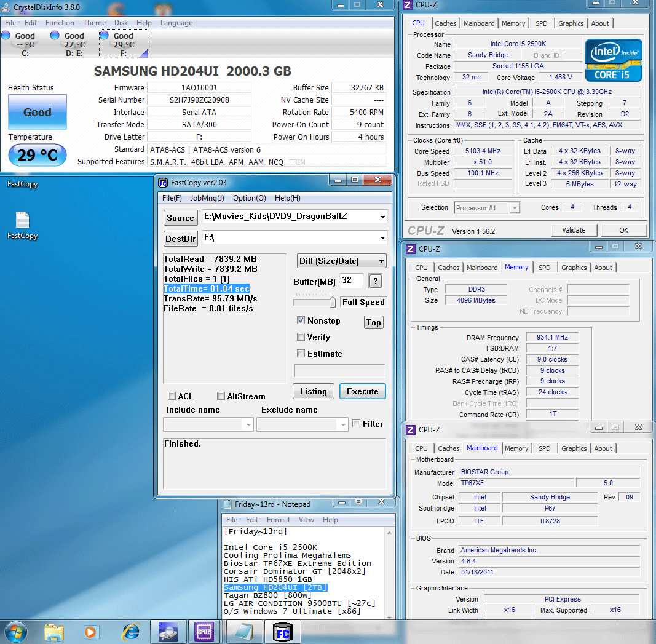Tick the AltStream checkbox
The image size is (656, 644).
[x=221, y=396]
